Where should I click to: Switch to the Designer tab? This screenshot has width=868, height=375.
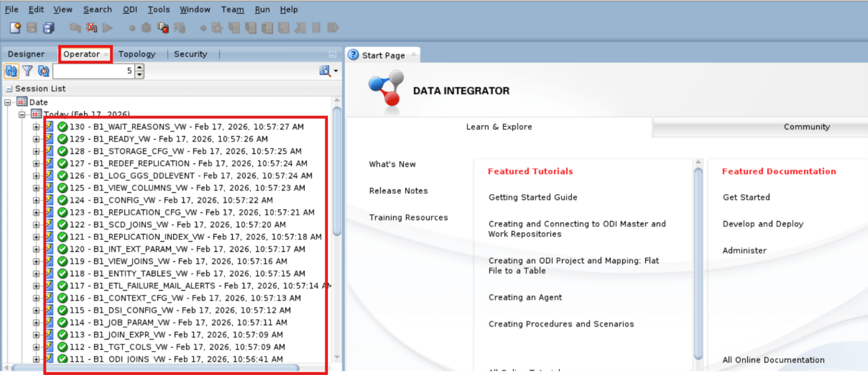(26, 54)
